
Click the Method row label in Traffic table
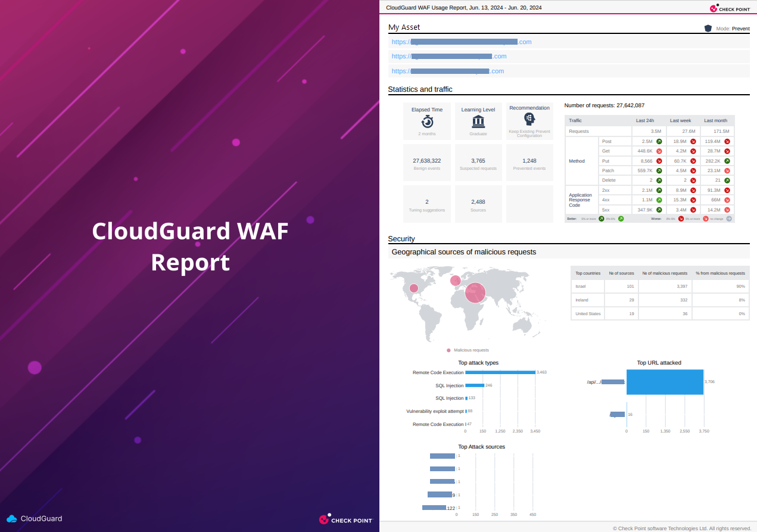(577, 161)
